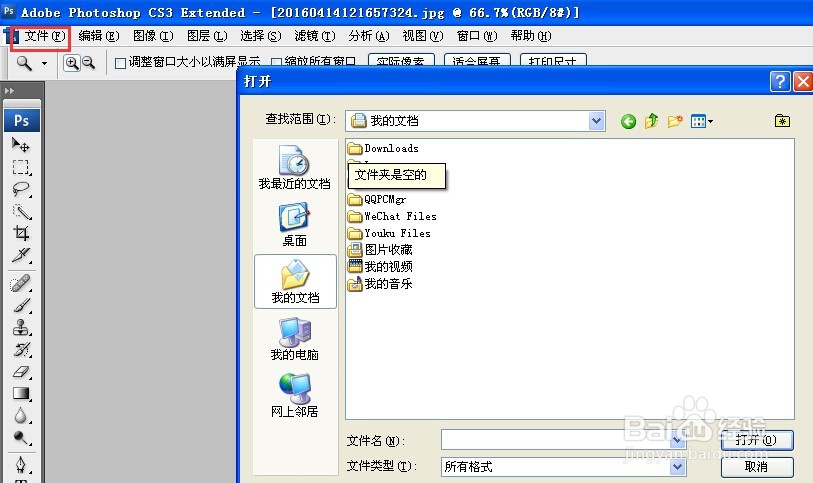Viewport: 813px width, 483px height.
Task: Click the favorites folder icon at right
Action: (782, 121)
